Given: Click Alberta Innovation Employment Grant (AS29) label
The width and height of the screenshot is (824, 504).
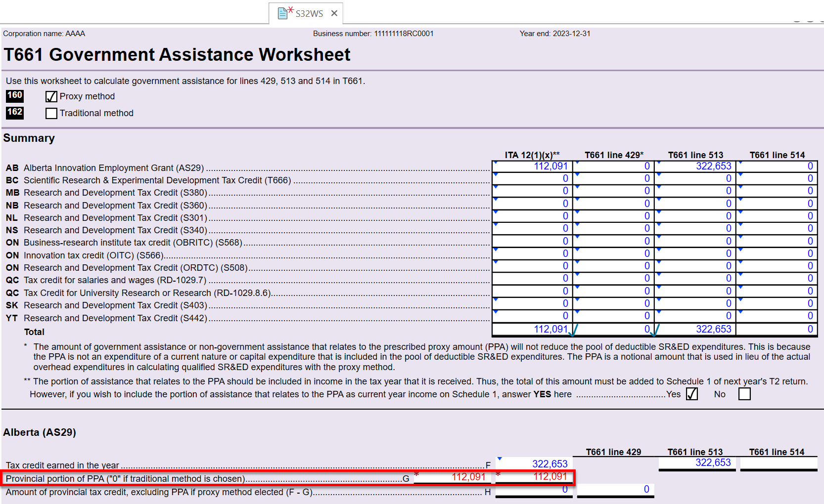Looking at the screenshot, I should [x=114, y=168].
